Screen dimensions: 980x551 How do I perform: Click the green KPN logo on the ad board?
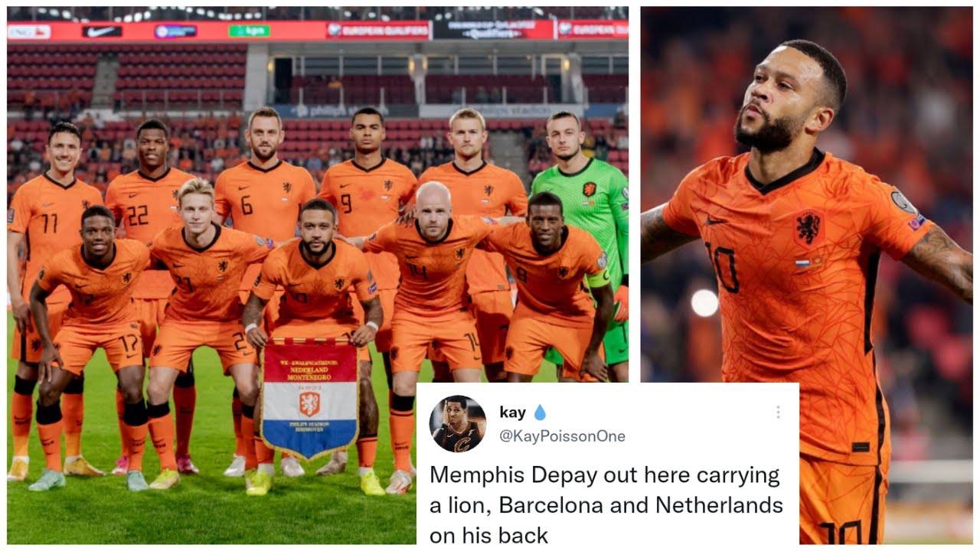pyautogui.click(x=249, y=31)
